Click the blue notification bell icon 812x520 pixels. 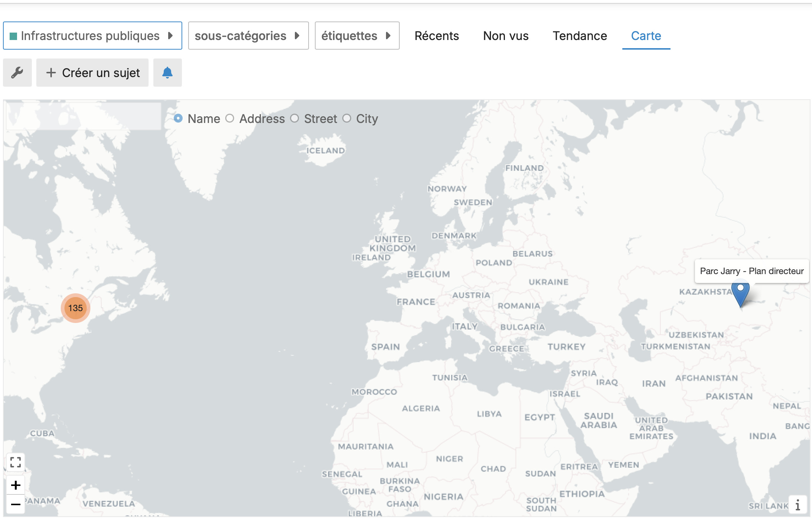(167, 73)
